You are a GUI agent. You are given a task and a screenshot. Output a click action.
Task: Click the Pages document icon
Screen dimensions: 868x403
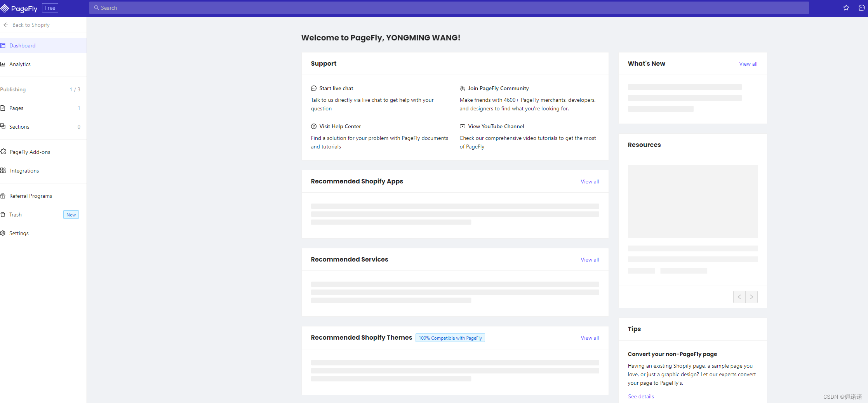point(3,108)
